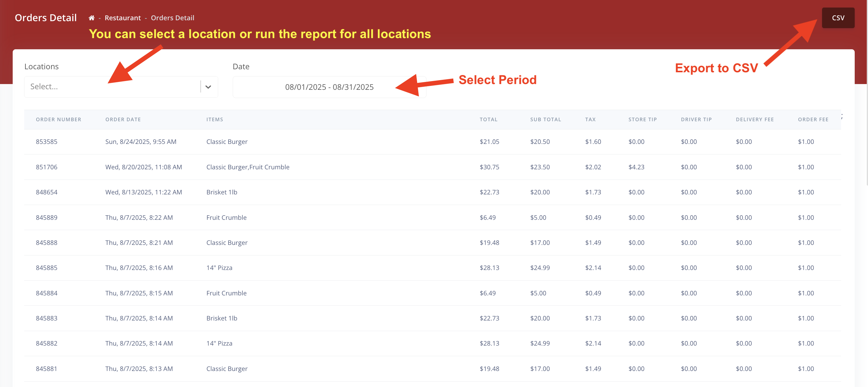The height and width of the screenshot is (387, 868).
Task: Click the Order Fee column header
Action: (813, 119)
